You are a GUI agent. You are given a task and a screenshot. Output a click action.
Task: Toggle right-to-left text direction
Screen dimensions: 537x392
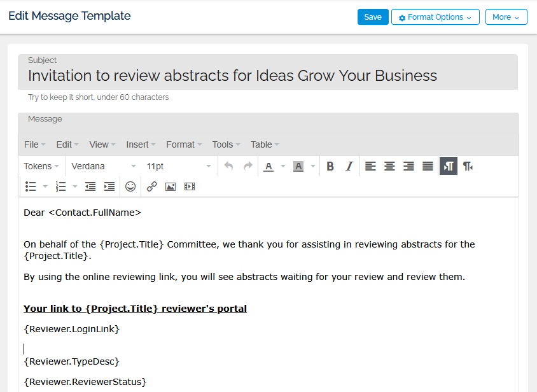pos(468,166)
